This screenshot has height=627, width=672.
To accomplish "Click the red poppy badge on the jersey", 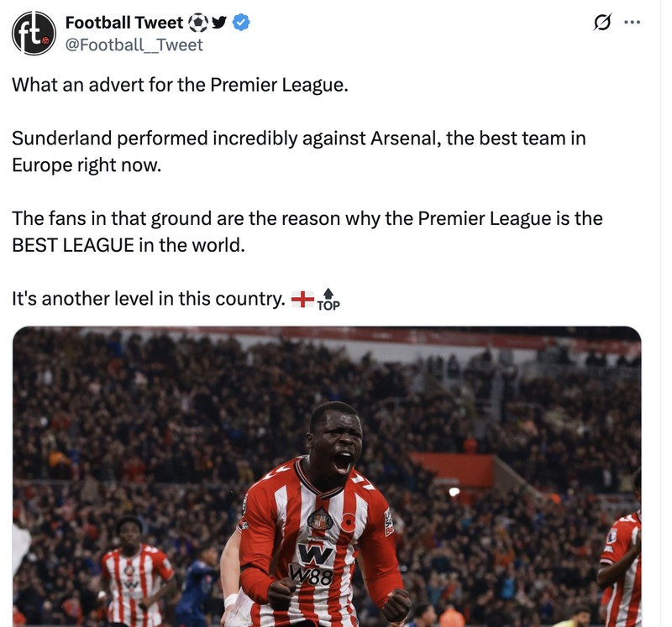I will point(349,520).
